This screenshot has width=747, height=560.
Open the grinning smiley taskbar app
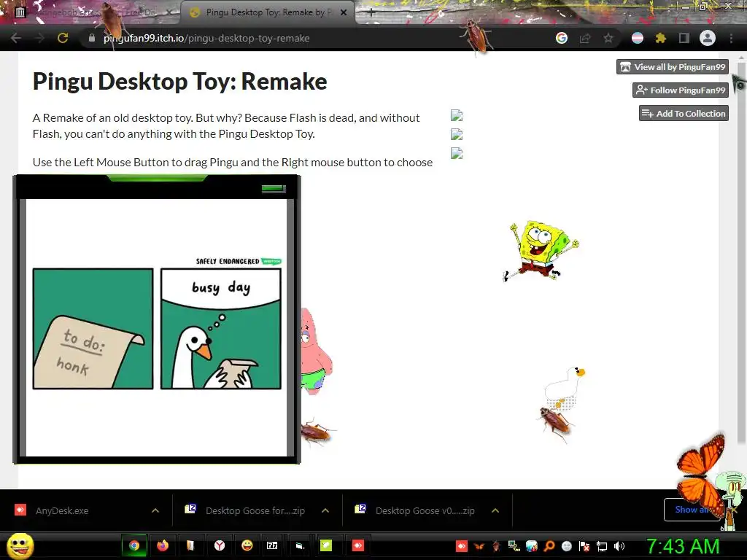point(247,545)
